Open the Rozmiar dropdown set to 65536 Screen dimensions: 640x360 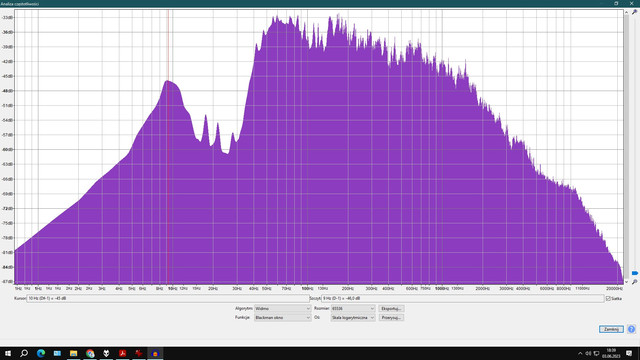353,309
